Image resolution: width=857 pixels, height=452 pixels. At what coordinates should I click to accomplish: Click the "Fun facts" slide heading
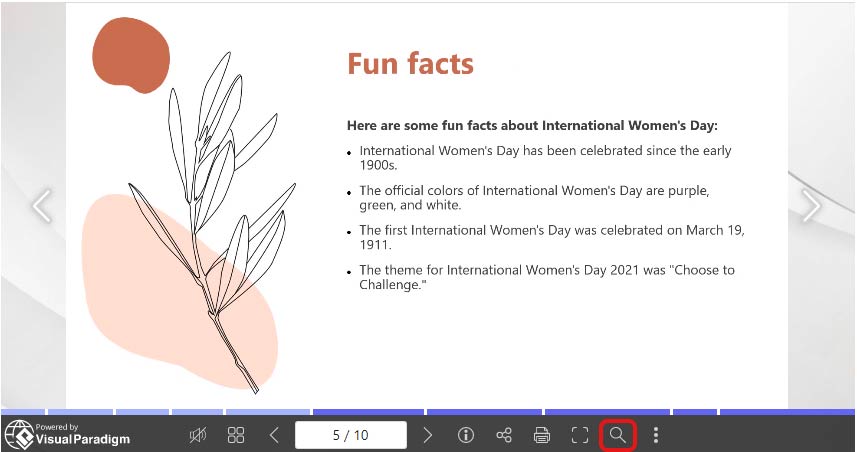[410, 64]
